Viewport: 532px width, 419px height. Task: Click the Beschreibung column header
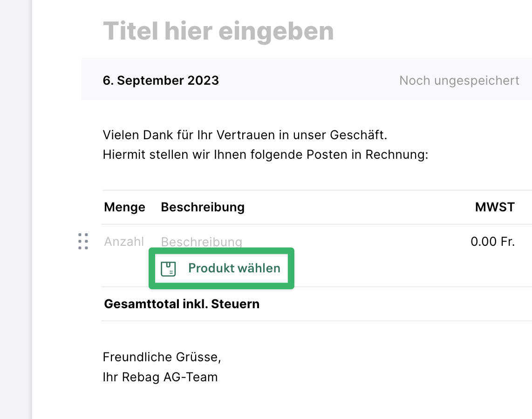click(x=203, y=207)
